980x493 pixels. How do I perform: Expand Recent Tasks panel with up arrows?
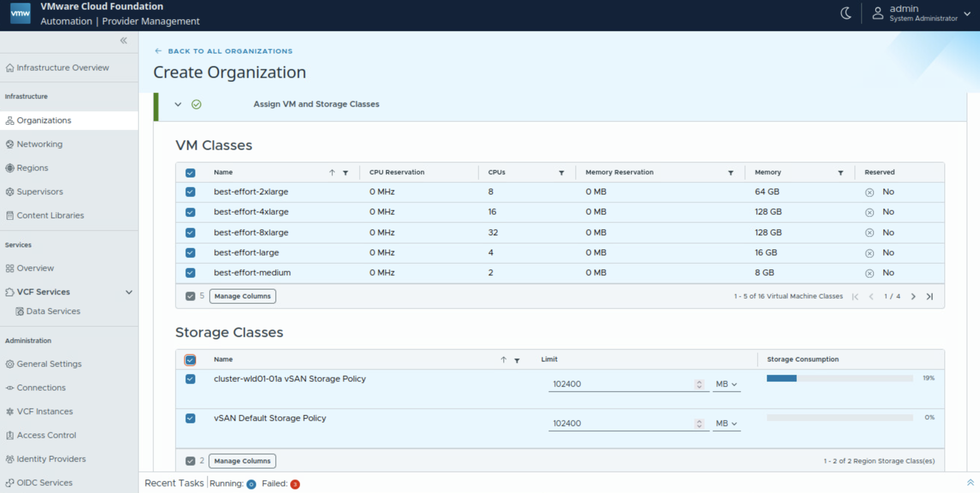(x=970, y=482)
